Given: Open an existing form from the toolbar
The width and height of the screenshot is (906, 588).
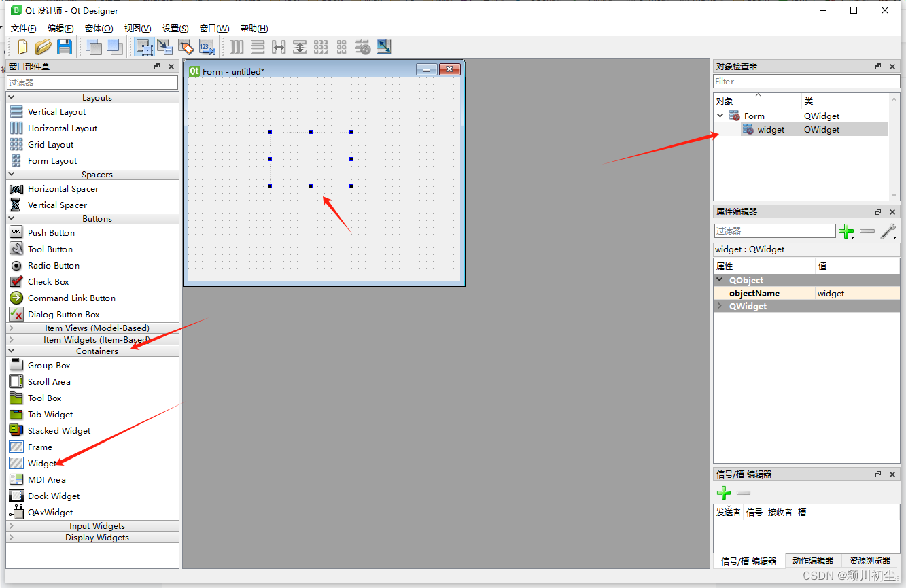Looking at the screenshot, I should [x=43, y=46].
